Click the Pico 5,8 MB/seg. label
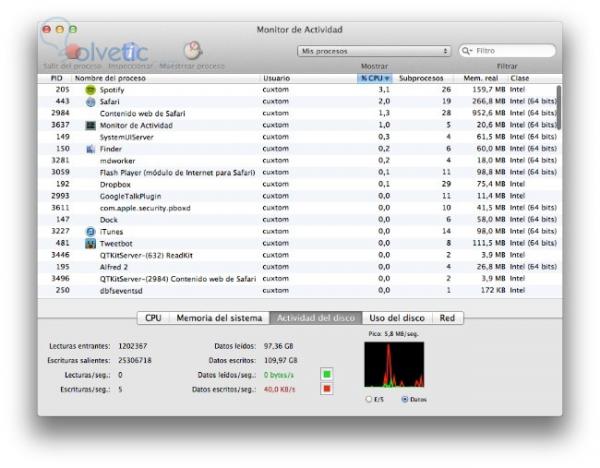The image size is (600, 468). point(393,334)
